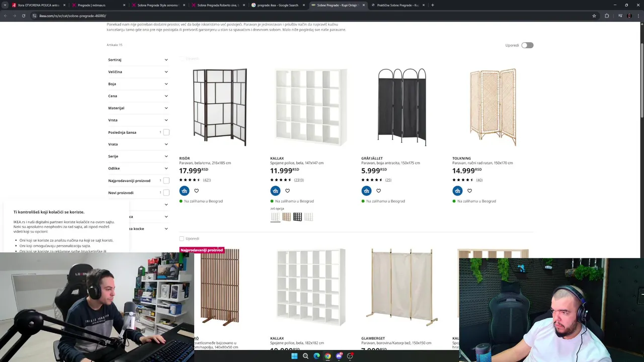Close the 'pregrade ikea - Google Search' tab

(303, 5)
